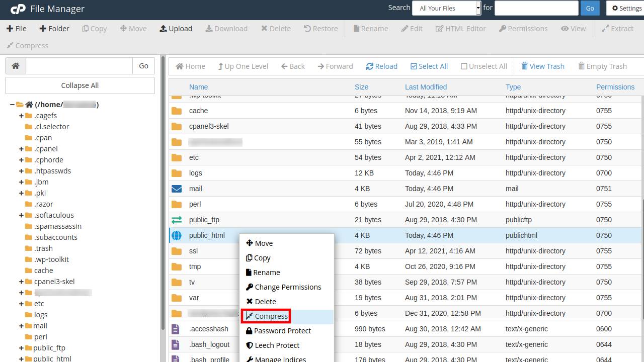644x362 pixels.
Task: Go to Home in the navigation bar
Action: [x=190, y=66]
